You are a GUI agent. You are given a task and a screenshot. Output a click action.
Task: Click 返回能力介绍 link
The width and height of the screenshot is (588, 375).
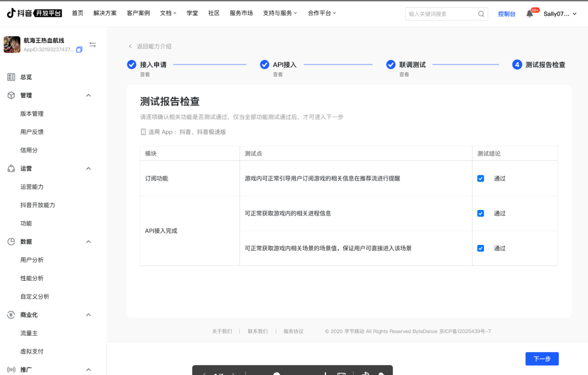[154, 46]
